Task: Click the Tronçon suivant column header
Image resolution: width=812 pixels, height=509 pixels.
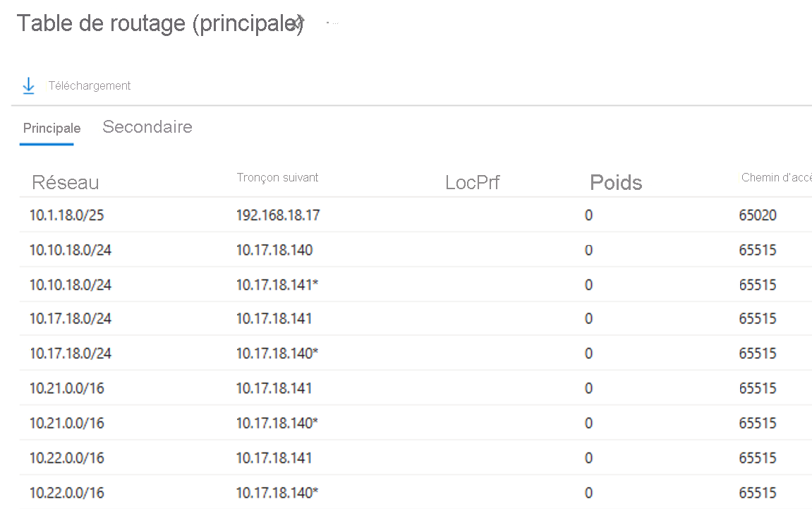Action: point(277,178)
